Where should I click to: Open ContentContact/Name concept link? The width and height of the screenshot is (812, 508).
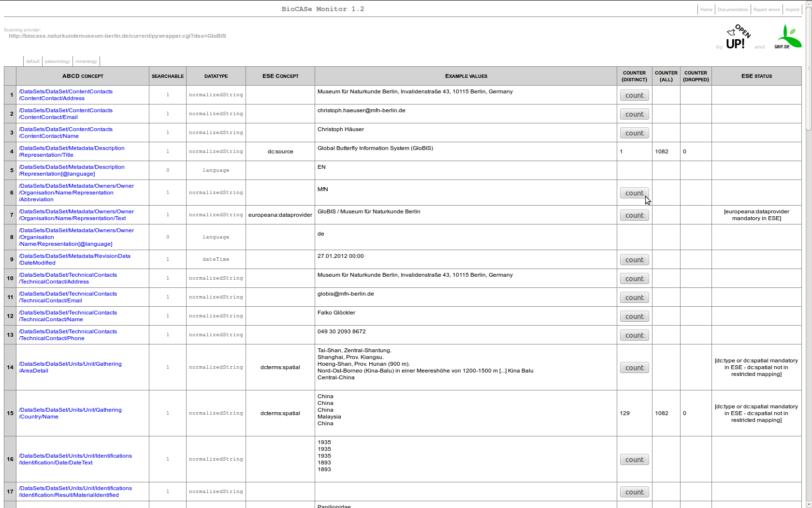66,133
